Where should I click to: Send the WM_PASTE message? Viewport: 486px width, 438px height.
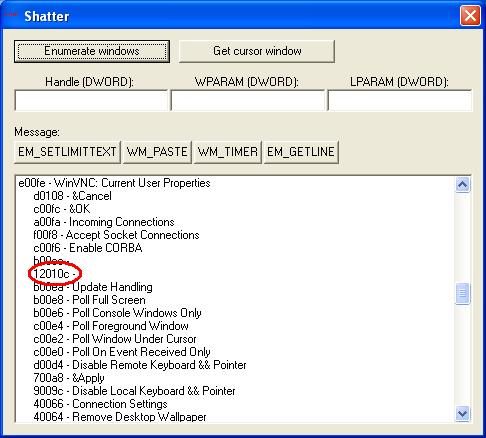tap(157, 152)
